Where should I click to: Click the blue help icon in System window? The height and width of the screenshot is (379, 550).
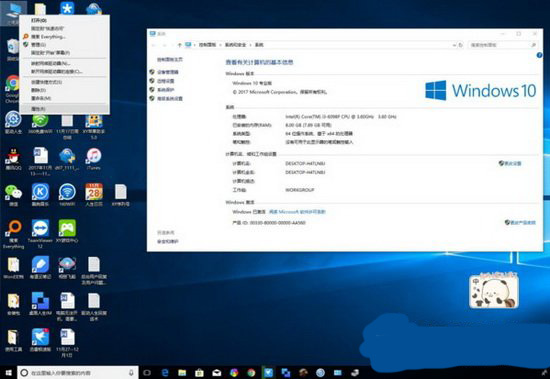[x=539, y=55]
